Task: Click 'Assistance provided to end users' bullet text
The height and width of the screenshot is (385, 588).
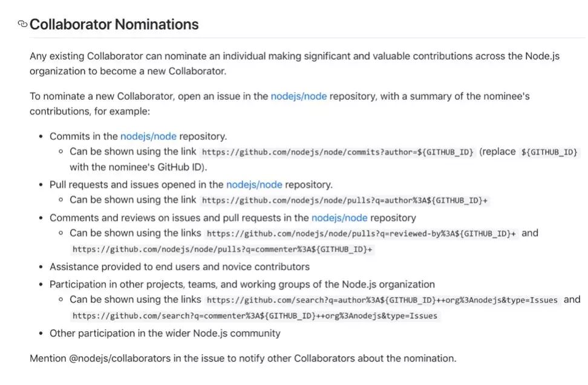Action: tap(180, 267)
